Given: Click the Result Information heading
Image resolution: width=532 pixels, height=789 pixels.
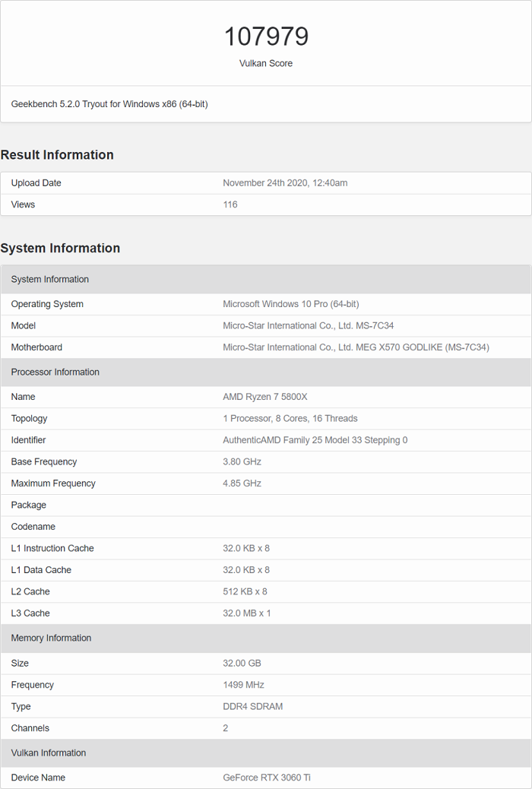Looking at the screenshot, I should [x=57, y=155].
